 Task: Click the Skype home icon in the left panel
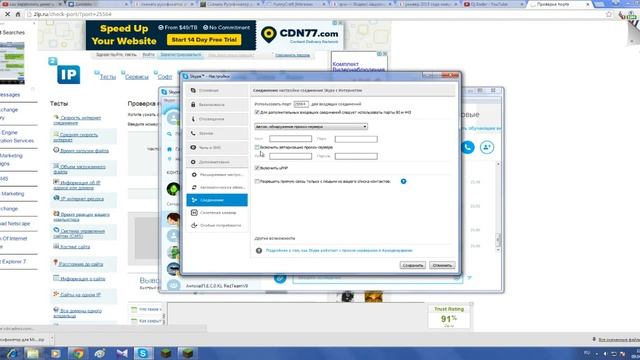click(169, 149)
